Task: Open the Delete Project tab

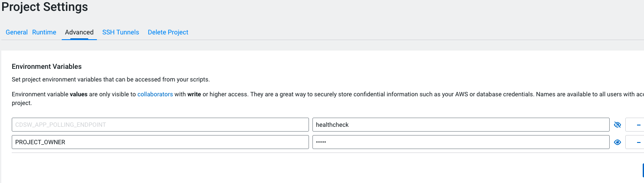Action: coord(168,32)
